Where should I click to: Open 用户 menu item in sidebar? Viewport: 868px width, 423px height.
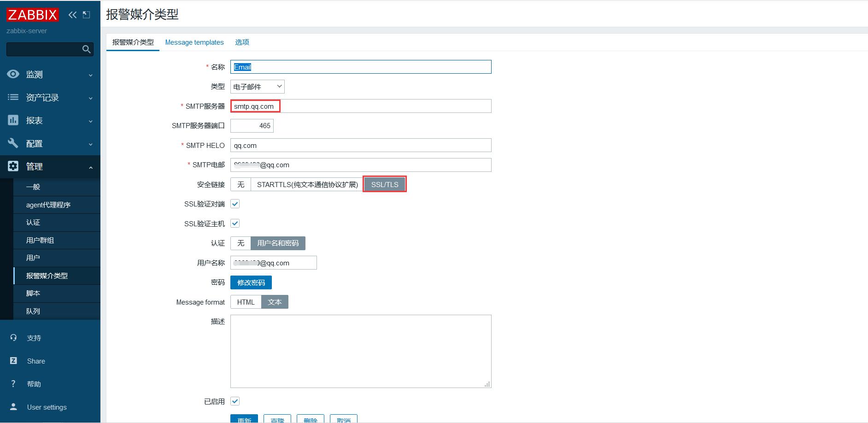point(57,258)
